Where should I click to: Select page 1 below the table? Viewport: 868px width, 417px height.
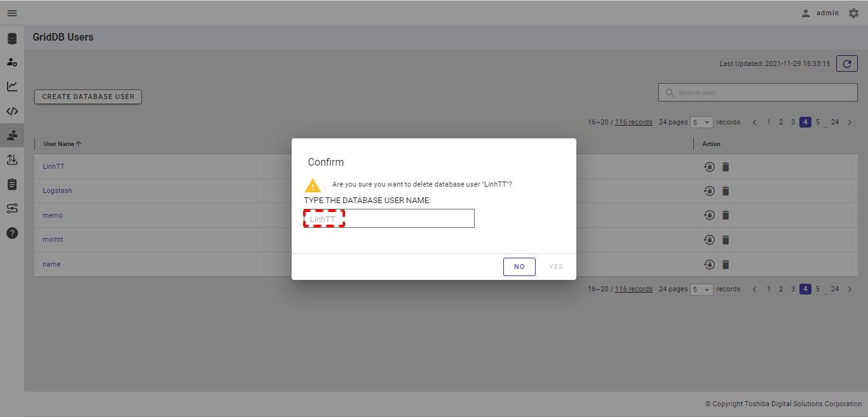(x=769, y=289)
